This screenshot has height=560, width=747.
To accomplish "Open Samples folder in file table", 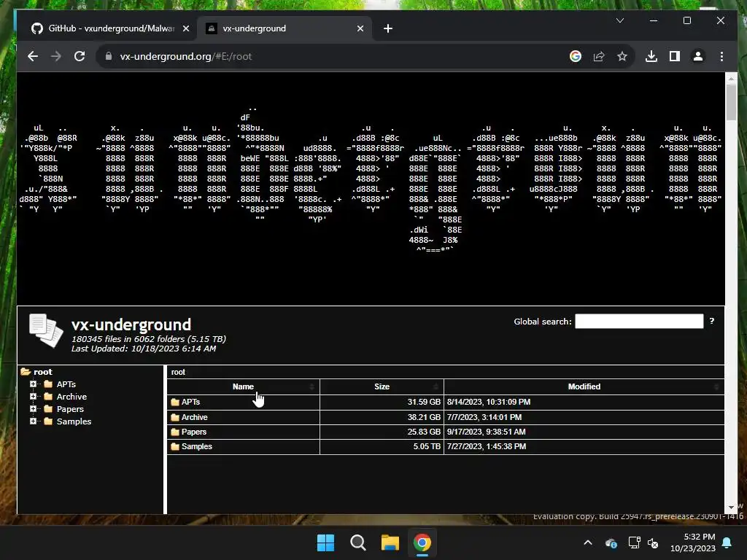I will (x=197, y=447).
